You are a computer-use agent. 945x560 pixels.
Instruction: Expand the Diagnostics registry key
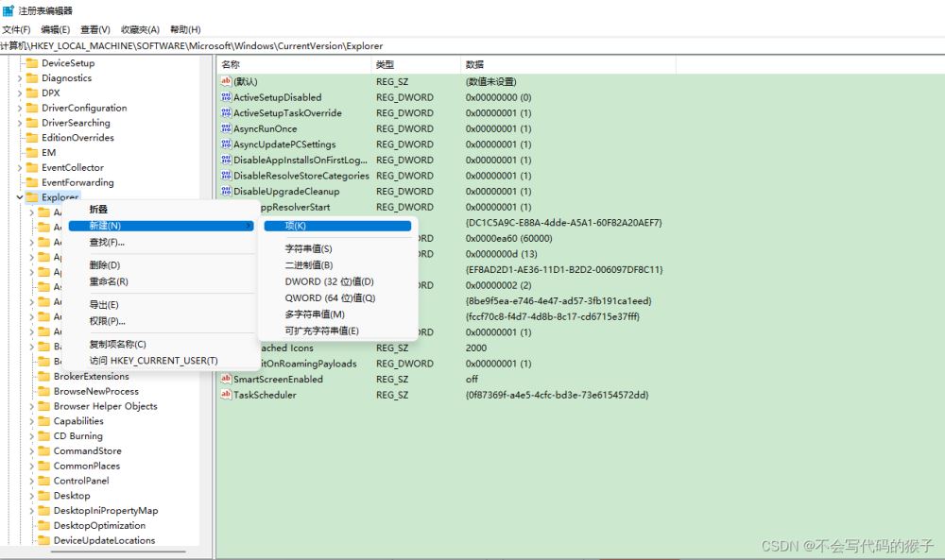(x=19, y=78)
